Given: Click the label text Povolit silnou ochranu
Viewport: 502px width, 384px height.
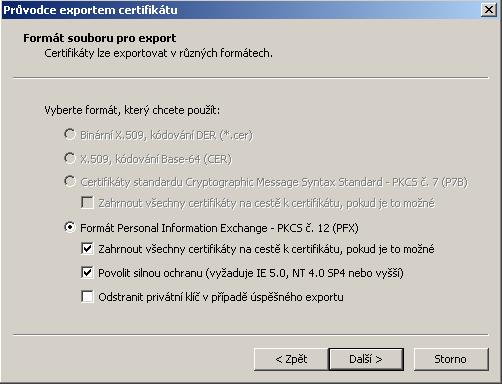Looking at the screenshot, I should coord(150,273).
